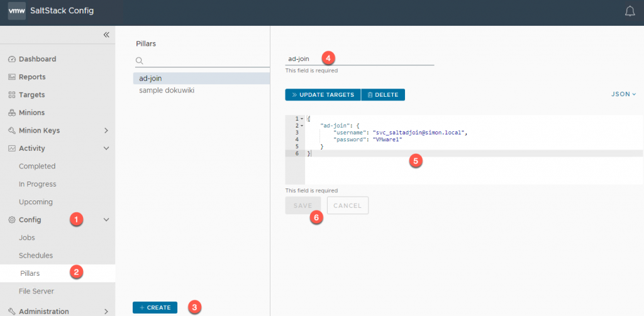644x316 pixels.
Task: Click the Pillars search field
Action: [203, 61]
